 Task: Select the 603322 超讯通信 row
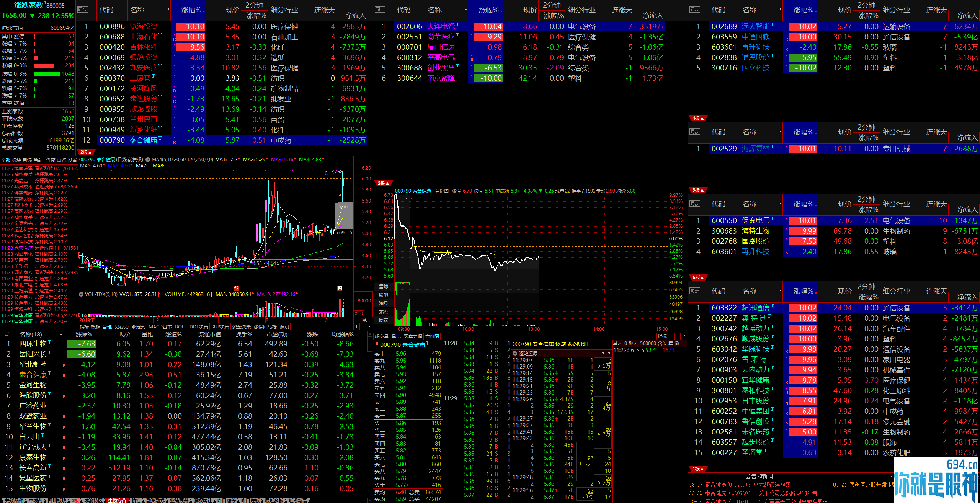tap(834, 308)
